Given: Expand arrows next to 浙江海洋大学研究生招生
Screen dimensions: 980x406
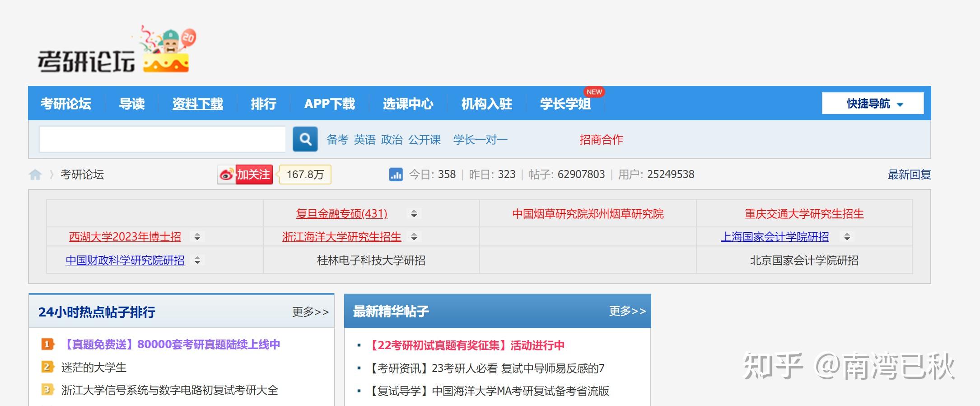Looking at the screenshot, I should coord(414,237).
